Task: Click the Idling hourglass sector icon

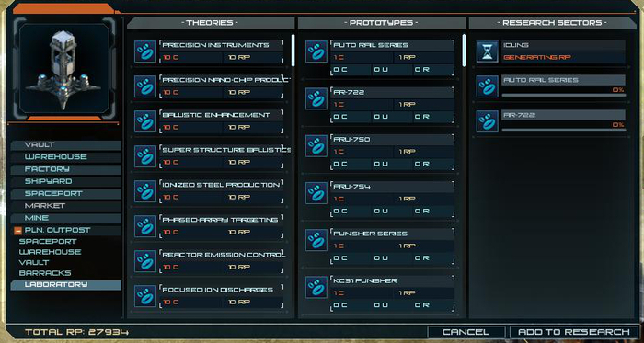Action: (x=487, y=51)
